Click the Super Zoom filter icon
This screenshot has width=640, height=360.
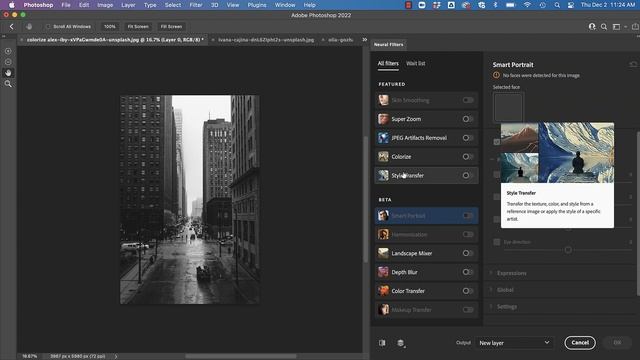click(383, 119)
